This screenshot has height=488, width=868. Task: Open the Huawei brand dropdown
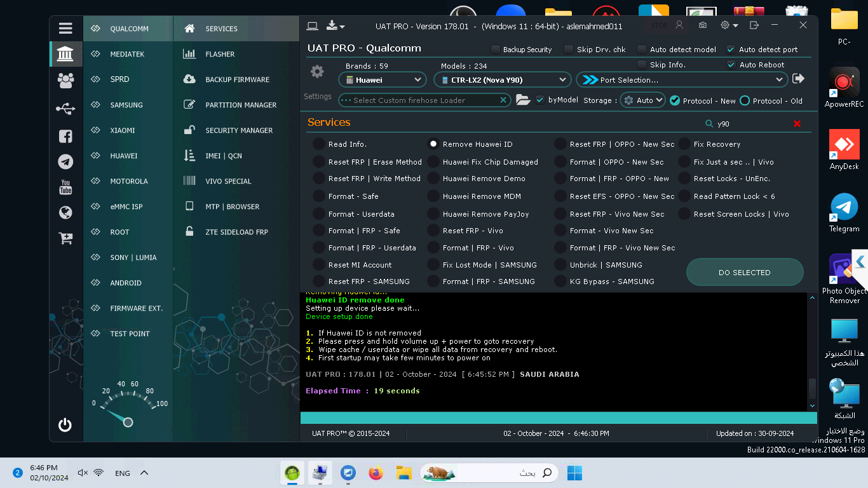pyautogui.click(x=382, y=79)
